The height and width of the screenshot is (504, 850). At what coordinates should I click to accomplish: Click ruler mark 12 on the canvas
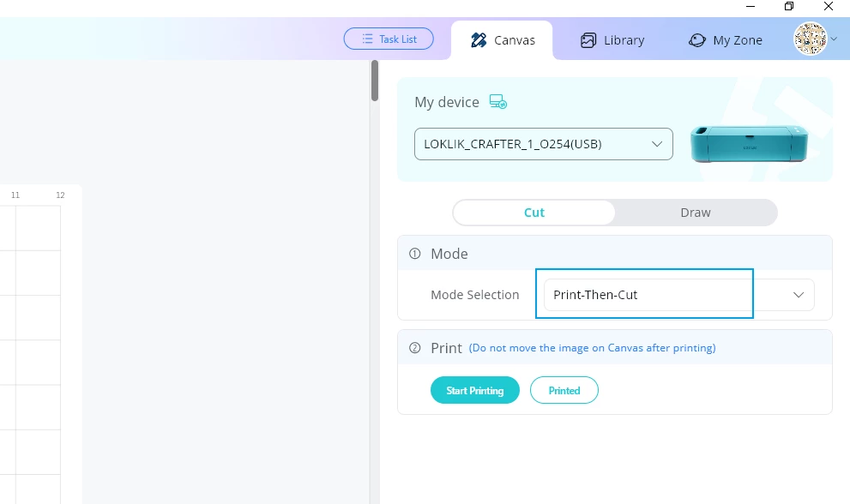(60, 195)
